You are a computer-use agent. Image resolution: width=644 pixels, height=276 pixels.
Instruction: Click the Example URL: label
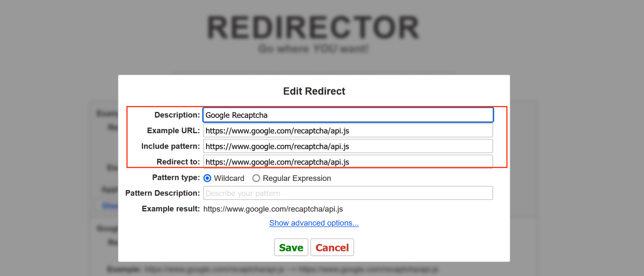(173, 131)
